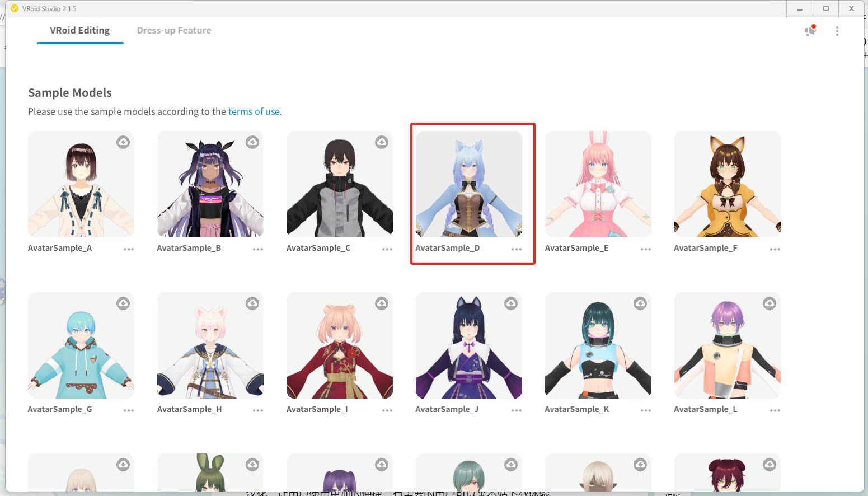Click the download icon on AvatarSample_L

[770, 303]
